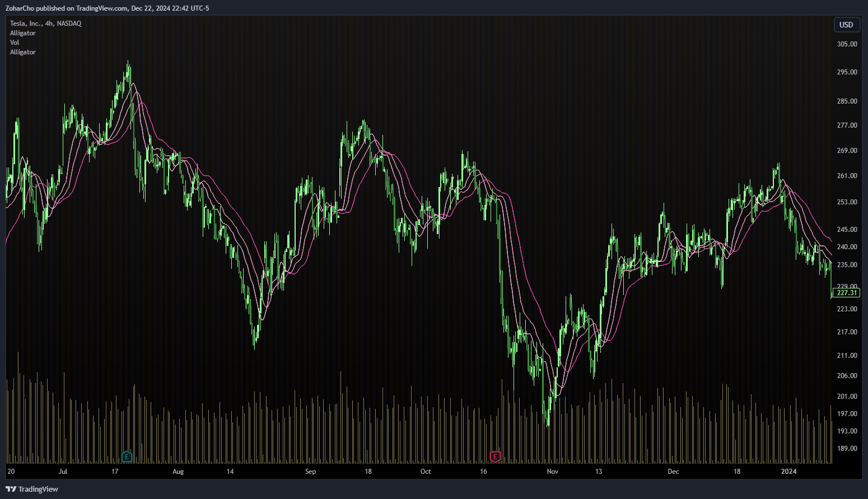Image resolution: width=868 pixels, height=499 pixels.
Task: Click the 197.00 price axis label
Action: [847, 414]
